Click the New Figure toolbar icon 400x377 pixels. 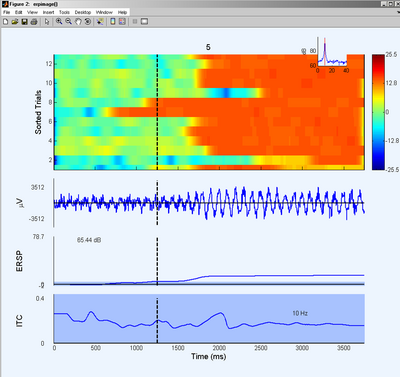pyautogui.click(x=5, y=22)
